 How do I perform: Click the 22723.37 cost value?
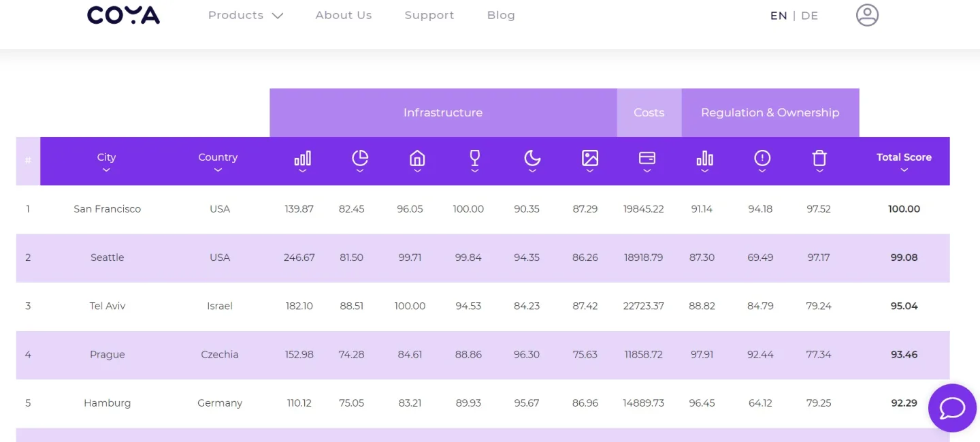[644, 306]
